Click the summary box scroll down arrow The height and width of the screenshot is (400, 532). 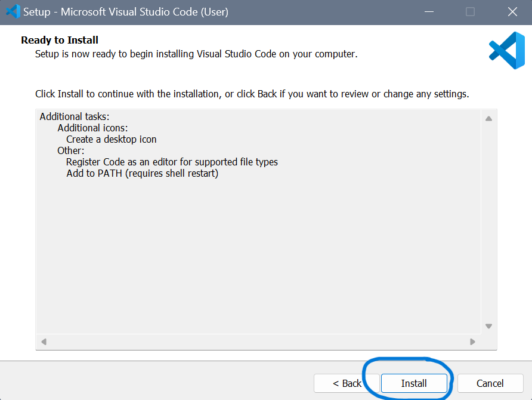point(488,327)
